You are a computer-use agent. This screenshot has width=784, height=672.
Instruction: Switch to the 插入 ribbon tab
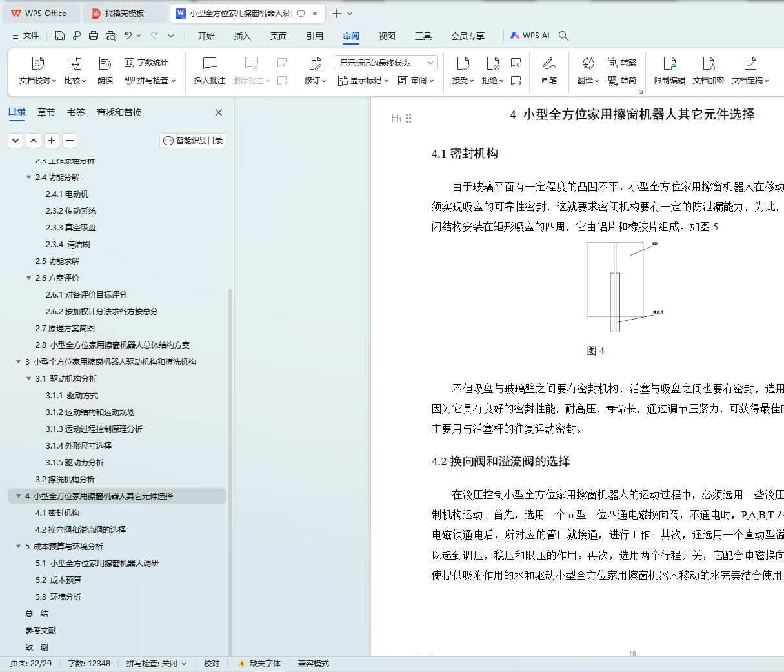(243, 36)
